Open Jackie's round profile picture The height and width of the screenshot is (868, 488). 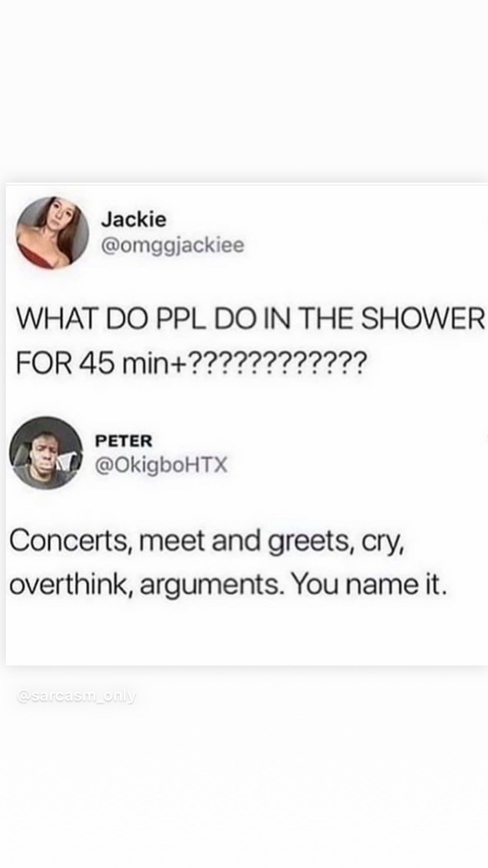pyautogui.click(x=52, y=232)
